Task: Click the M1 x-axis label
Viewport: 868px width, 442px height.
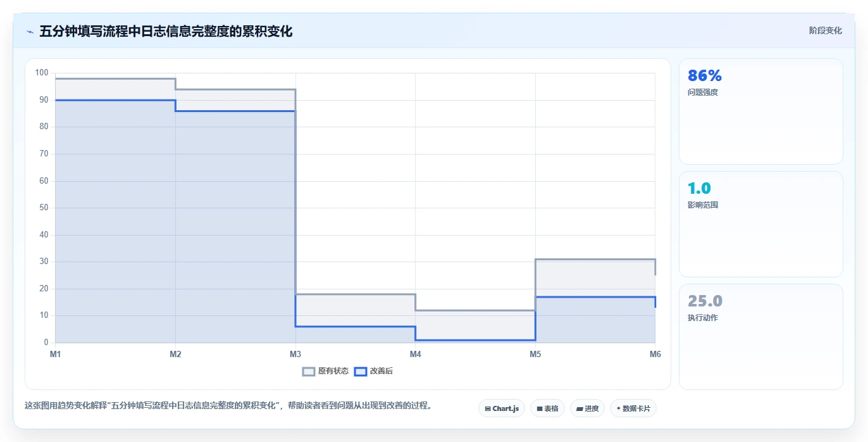Action: [56, 354]
